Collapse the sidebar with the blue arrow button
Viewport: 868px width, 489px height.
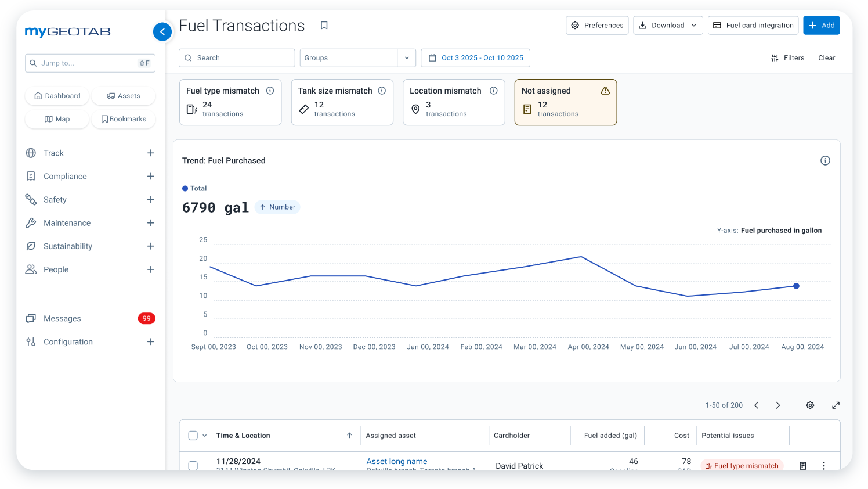(162, 32)
